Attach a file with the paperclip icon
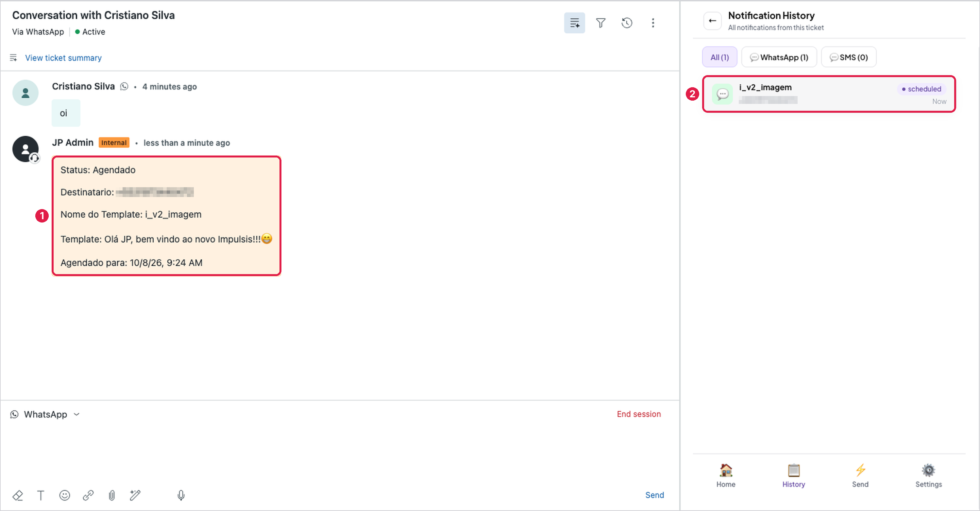 (112, 495)
